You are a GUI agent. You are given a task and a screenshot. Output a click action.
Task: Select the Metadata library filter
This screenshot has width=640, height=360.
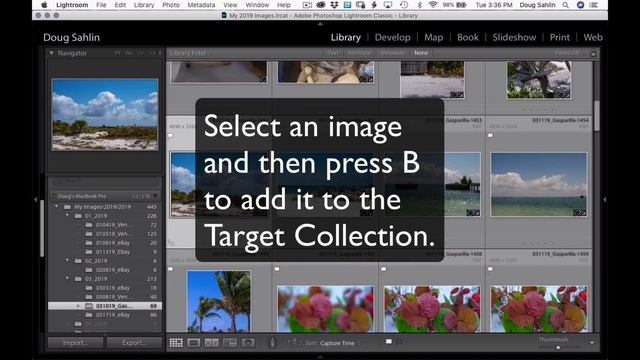point(392,53)
